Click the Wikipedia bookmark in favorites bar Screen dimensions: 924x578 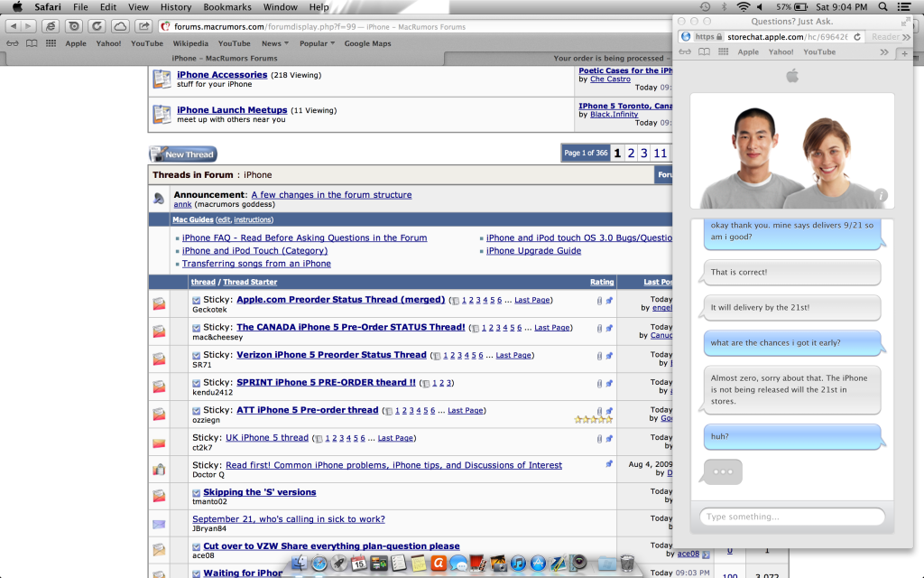[x=190, y=43]
